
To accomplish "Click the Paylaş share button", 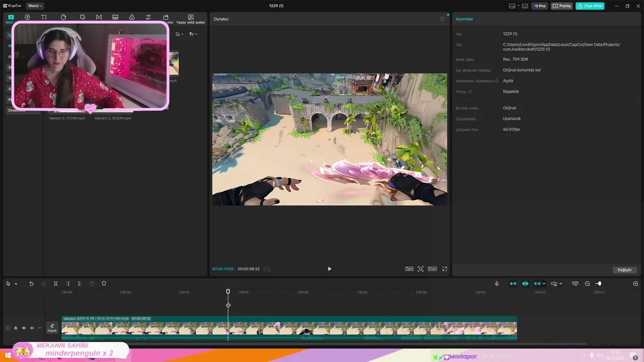I will tap(562, 6).
